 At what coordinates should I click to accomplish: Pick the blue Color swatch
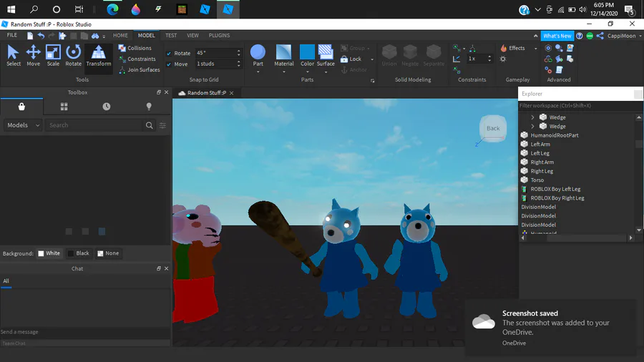(x=307, y=52)
